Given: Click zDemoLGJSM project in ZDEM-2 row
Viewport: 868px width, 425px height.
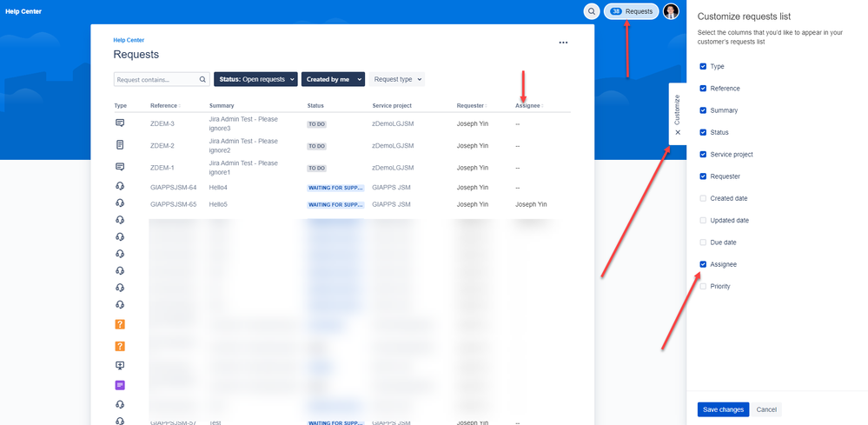Looking at the screenshot, I should coord(393,145).
